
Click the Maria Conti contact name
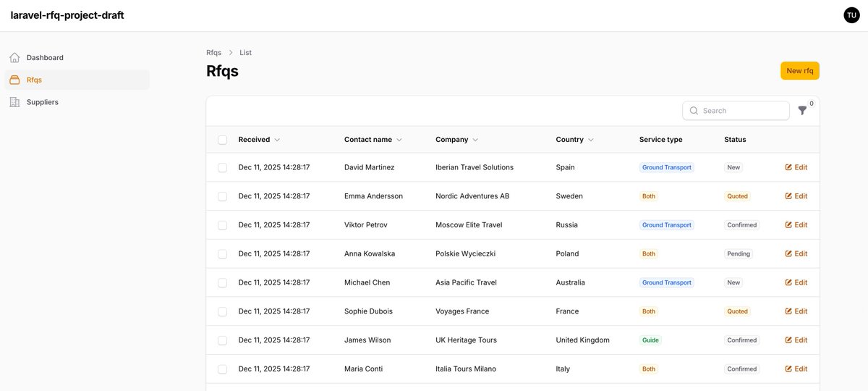364,369
